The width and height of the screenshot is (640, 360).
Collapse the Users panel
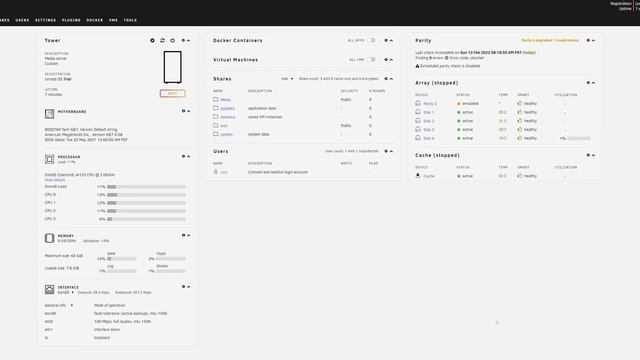pyautogui.click(x=391, y=151)
